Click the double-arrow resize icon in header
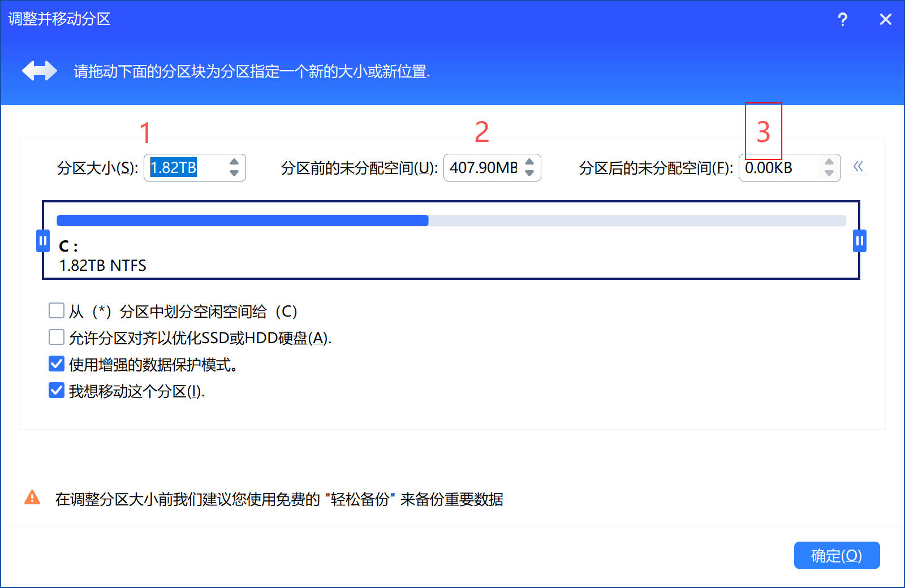The height and width of the screenshot is (588, 905). click(x=39, y=71)
